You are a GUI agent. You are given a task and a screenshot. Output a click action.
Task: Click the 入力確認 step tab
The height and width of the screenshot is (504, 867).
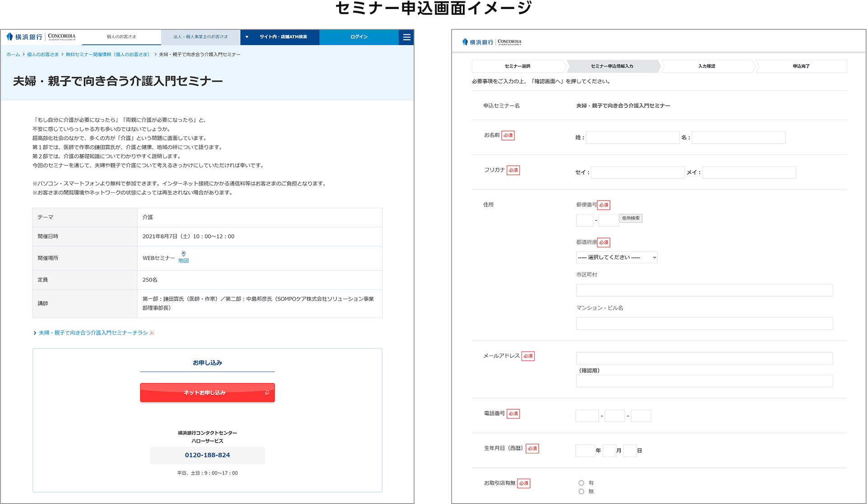pyautogui.click(x=707, y=66)
